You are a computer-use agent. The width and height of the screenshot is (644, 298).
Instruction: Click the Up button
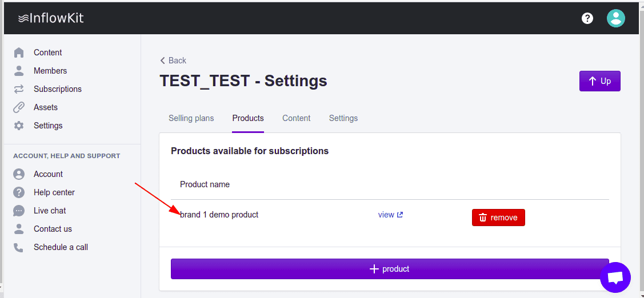599,81
